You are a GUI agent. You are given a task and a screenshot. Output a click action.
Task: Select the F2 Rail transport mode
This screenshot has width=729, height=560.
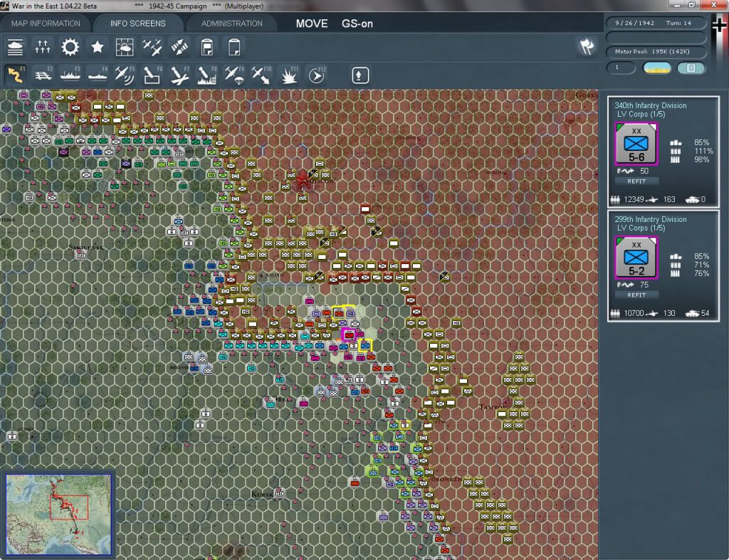43,75
